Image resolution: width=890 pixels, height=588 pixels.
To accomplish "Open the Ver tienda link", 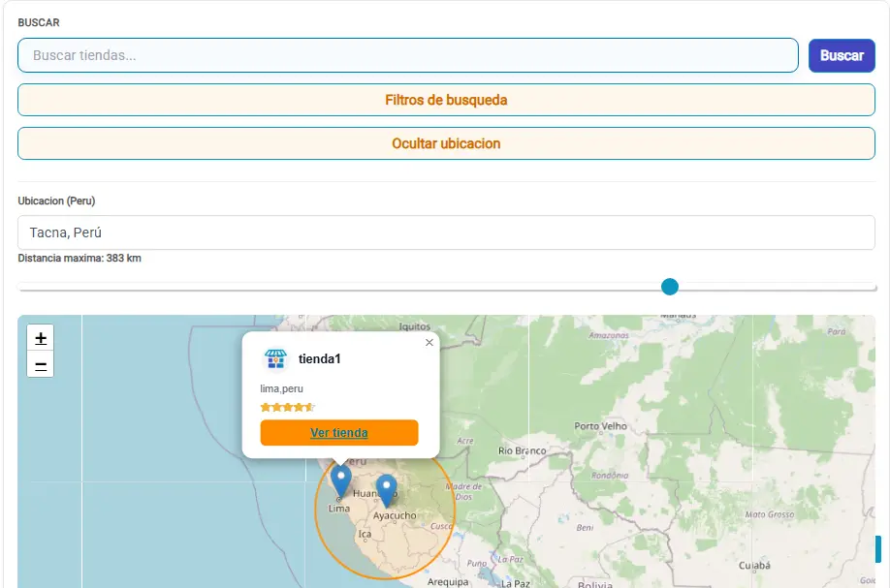I will click(339, 433).
